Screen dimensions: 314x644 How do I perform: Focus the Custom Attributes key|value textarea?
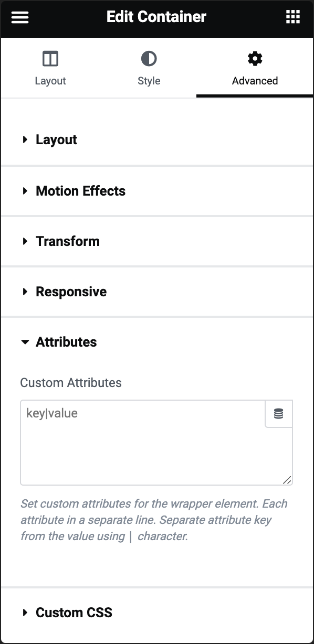[143, 443]
